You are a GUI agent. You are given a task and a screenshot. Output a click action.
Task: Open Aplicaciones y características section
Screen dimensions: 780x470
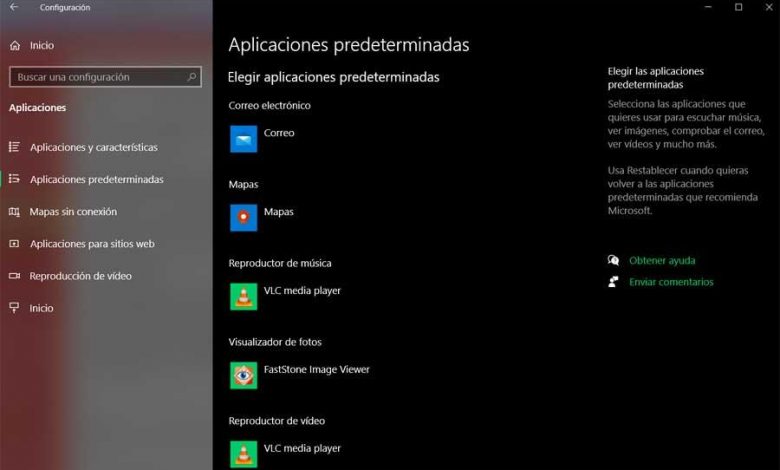(x=94, y=147)
